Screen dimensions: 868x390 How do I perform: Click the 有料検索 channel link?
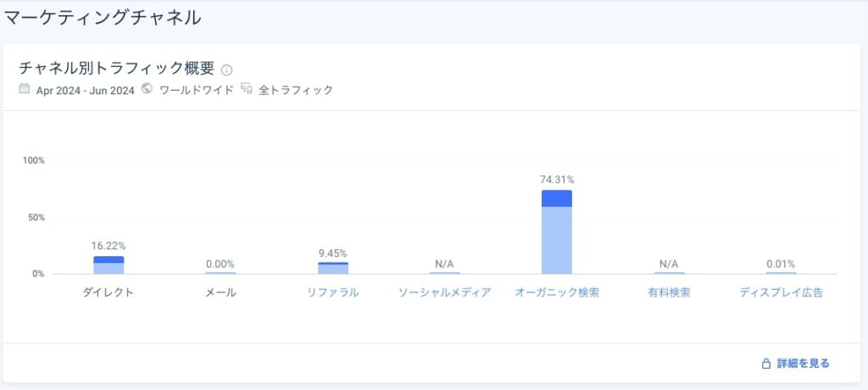669,292
